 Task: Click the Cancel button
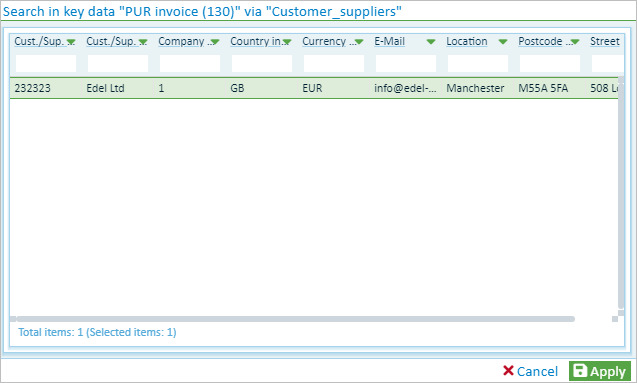coord(531,371)
